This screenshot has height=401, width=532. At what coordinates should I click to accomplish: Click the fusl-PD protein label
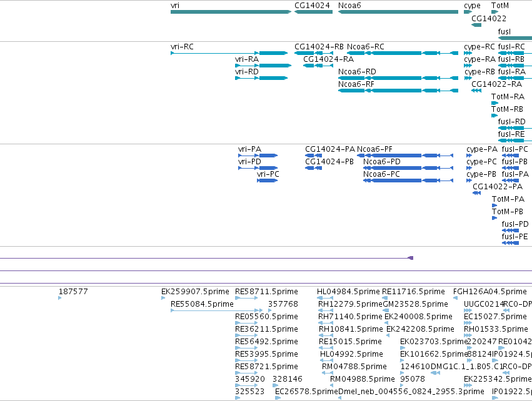(515, 224)
